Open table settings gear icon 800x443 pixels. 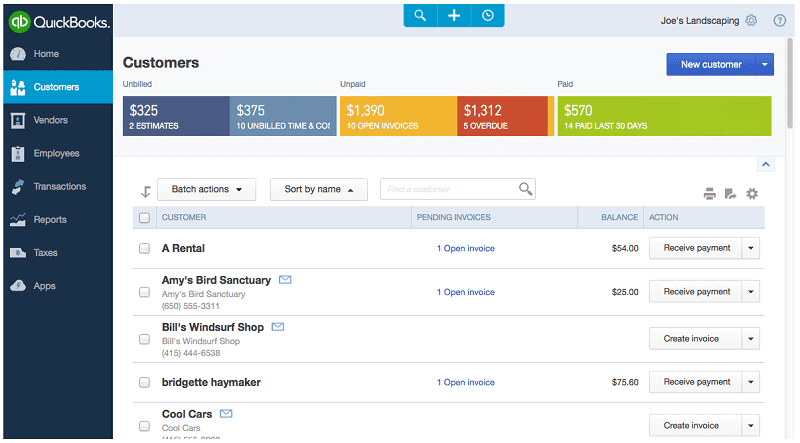pos(752,194)
